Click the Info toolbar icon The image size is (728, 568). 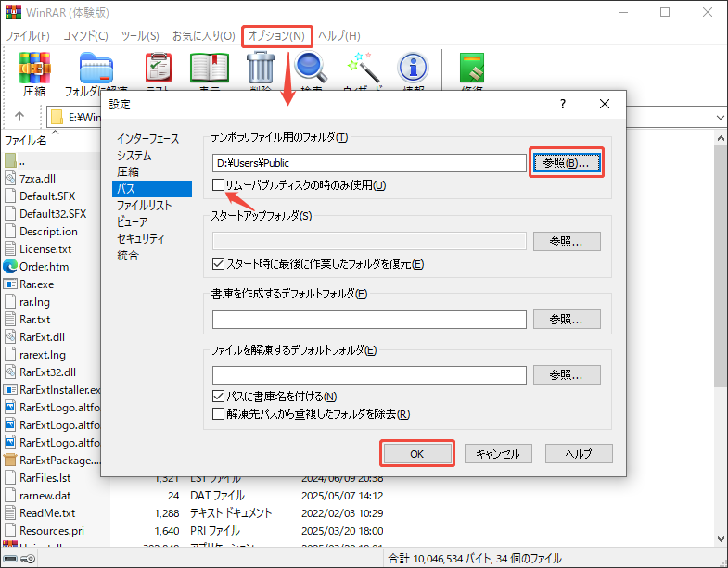pos(413,69)
